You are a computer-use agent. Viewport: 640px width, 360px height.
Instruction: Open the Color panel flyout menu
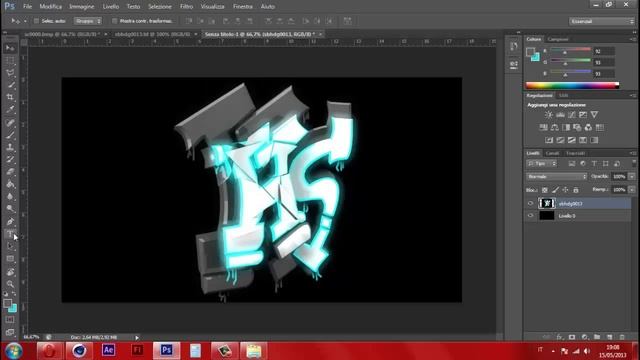click(x=633, y=39)
